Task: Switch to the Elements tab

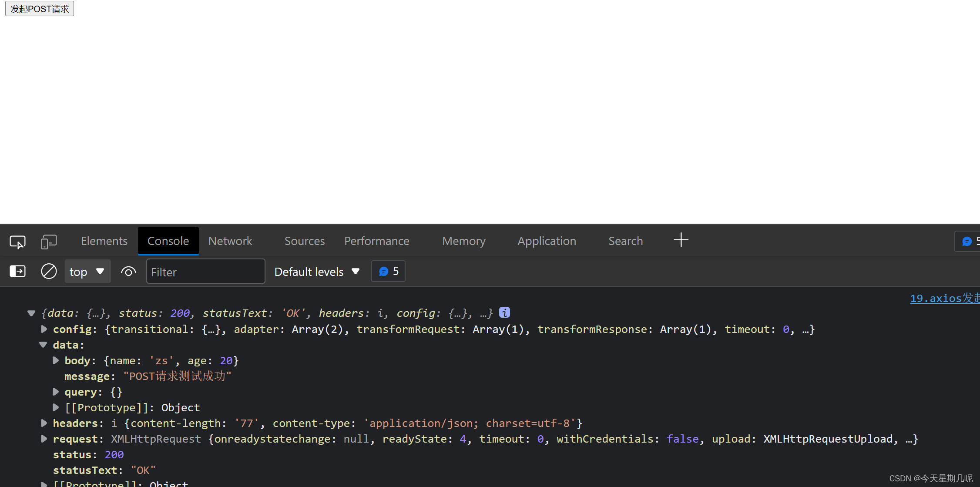Action: click(104, 241)
